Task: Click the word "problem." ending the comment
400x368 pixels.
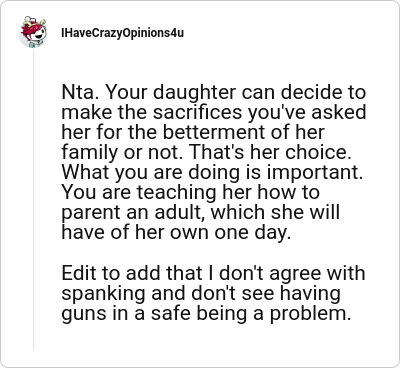Action: point(311,314)
